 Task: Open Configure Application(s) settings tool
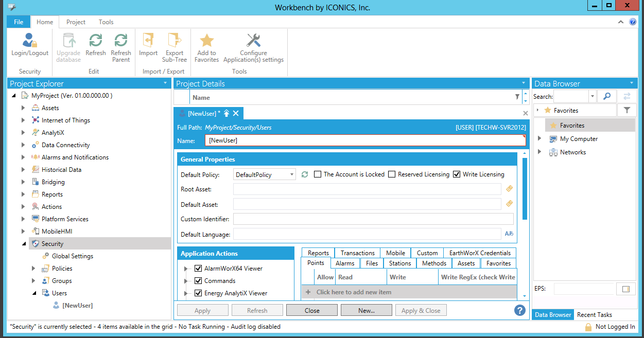coord(253,41)
